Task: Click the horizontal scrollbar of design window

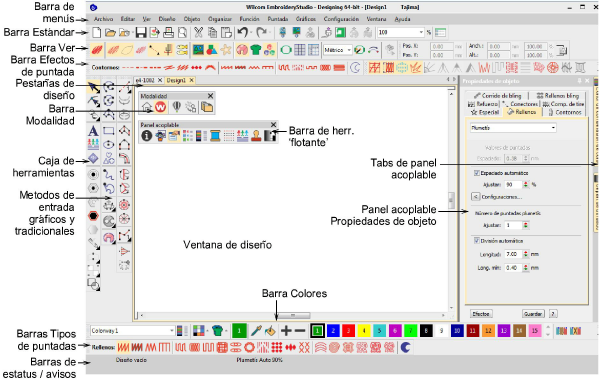Action: [293, 316]
